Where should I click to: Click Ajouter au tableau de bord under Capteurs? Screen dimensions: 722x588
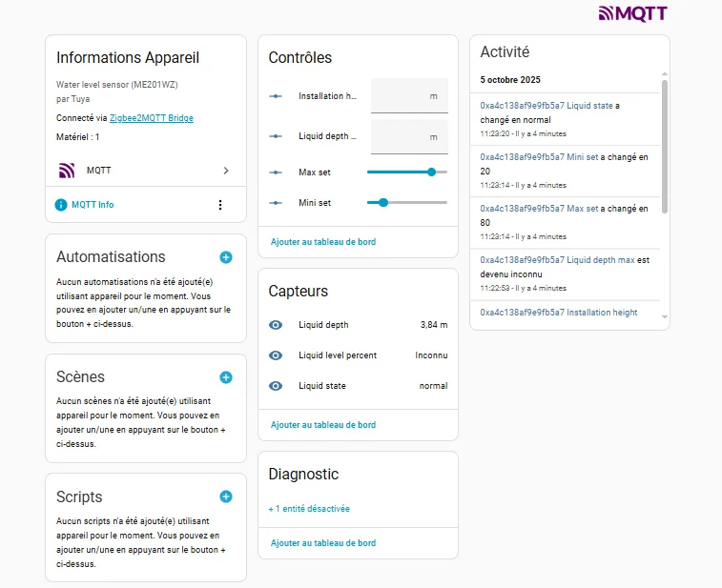(x=323, y=425)
